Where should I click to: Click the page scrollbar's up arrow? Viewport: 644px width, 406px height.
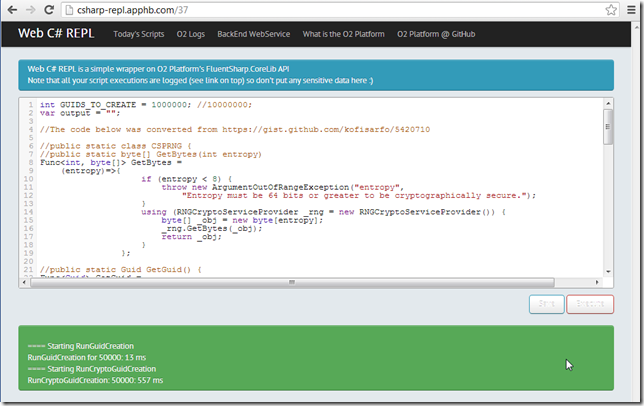click(637, 27)
